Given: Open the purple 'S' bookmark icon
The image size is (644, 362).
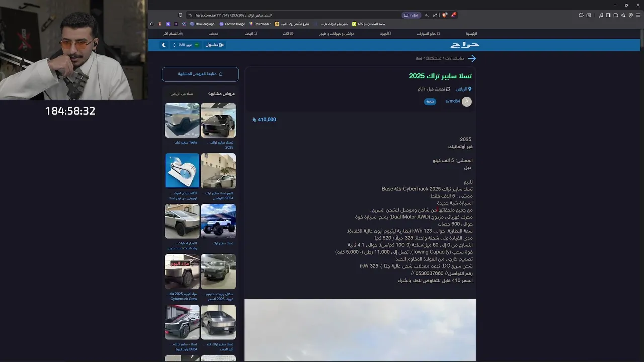Looking at the screenshot, I should point(168,24).
